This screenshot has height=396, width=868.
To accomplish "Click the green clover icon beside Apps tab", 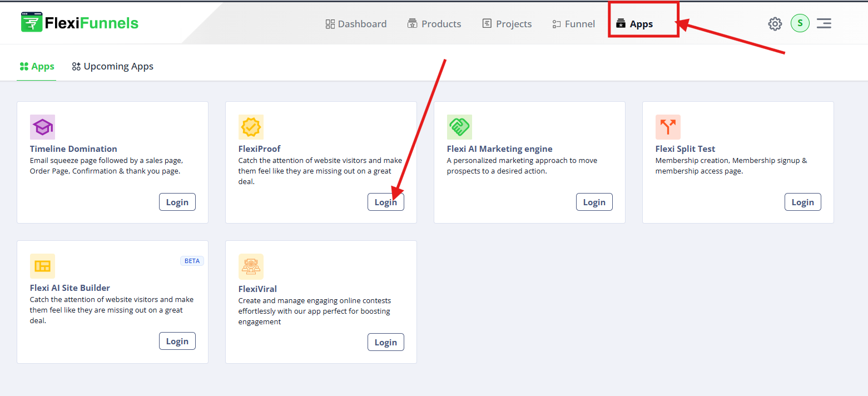I will (24, 67).
